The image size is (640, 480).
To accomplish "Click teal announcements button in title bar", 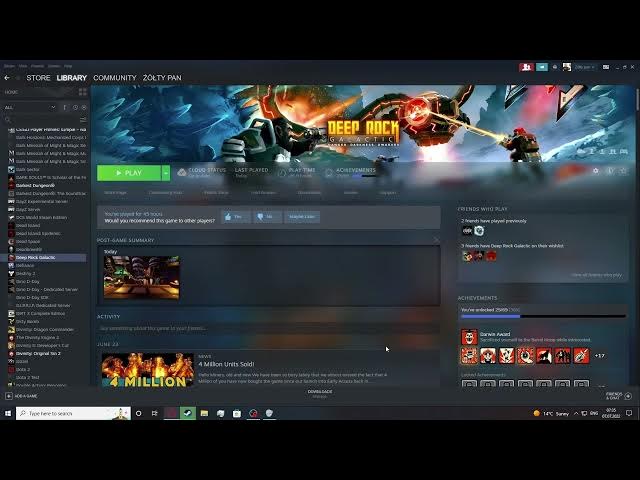I will tap(542, 67).
